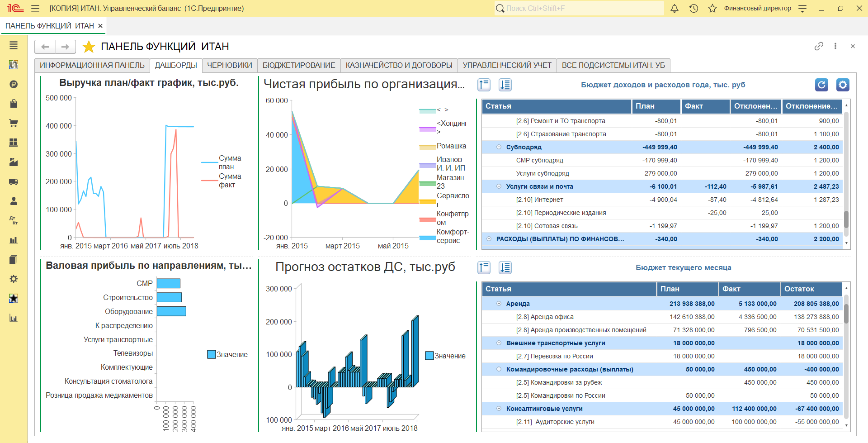The height and width of the screenshot is (443, 868).
Task: Collapse the Консалтинговые услуги group
Action: (499, 409)
